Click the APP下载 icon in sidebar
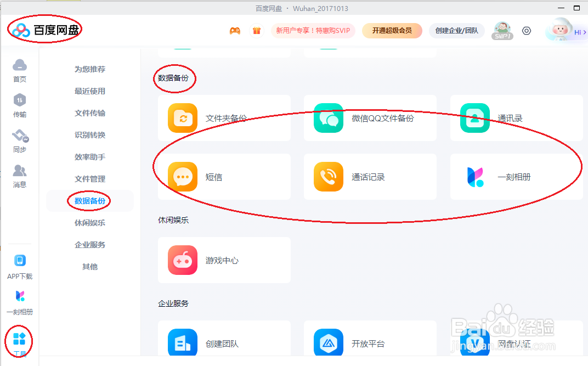 click(x=20, y=260)
